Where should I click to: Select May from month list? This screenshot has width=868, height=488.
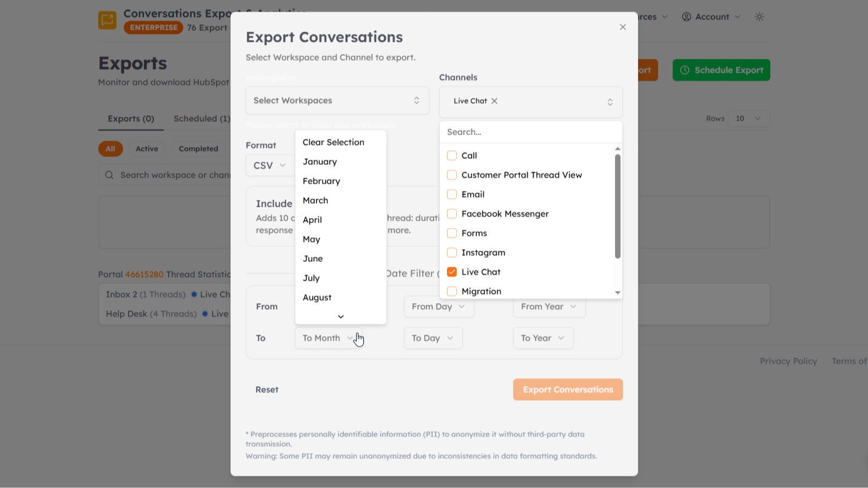[340, 239]
